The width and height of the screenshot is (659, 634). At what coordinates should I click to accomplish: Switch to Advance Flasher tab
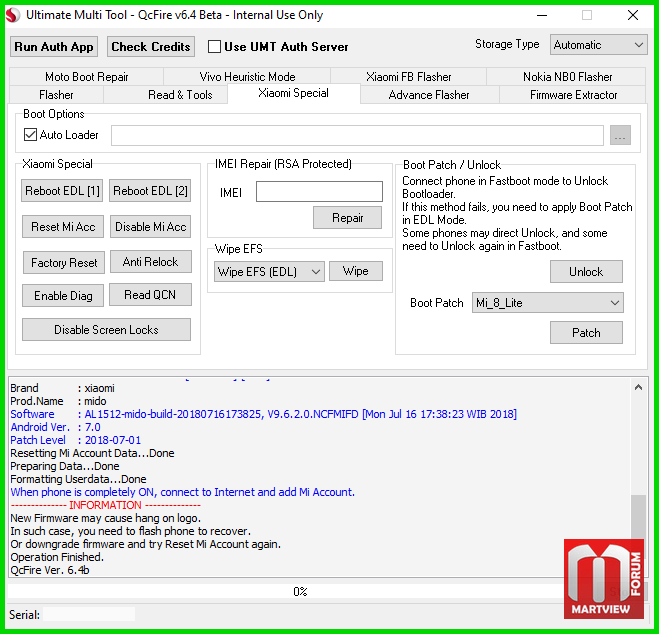click(429, 95)
